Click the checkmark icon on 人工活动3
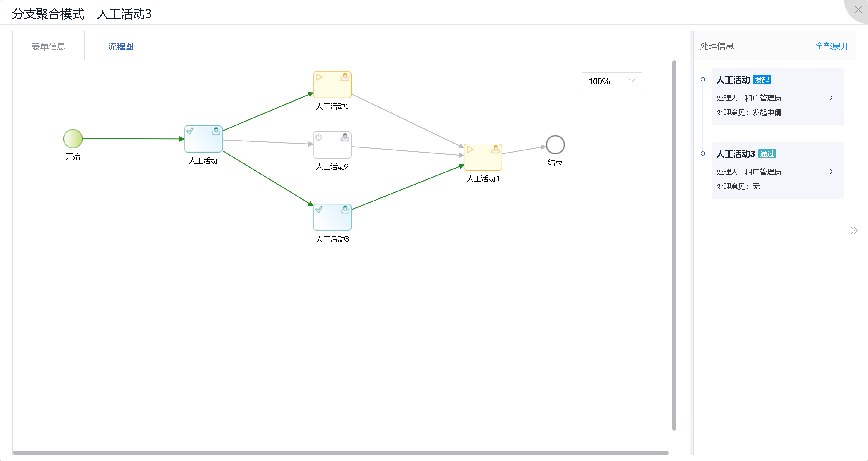The width and height of the screenshot is (868, 461). tap(319, 209)
